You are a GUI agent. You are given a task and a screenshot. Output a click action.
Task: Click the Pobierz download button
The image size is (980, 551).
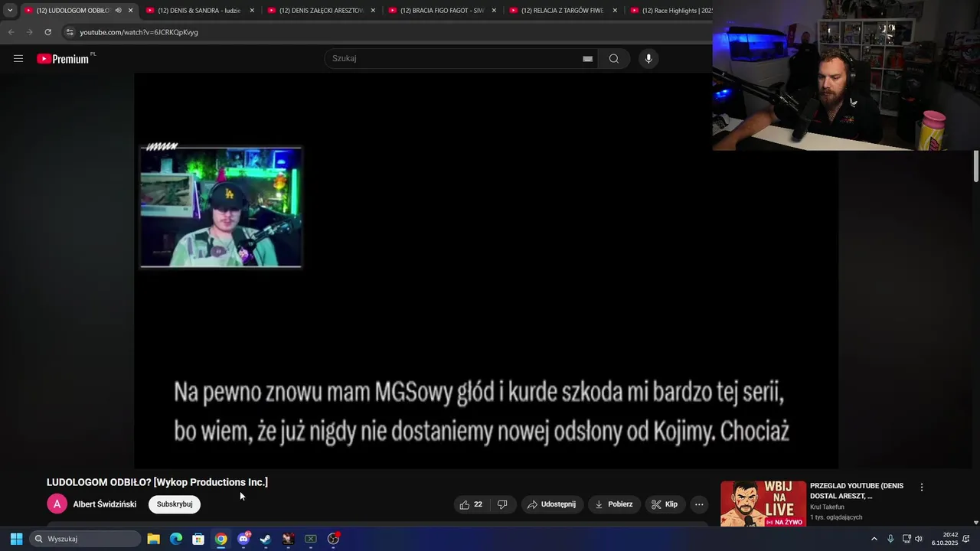point(614,504)
